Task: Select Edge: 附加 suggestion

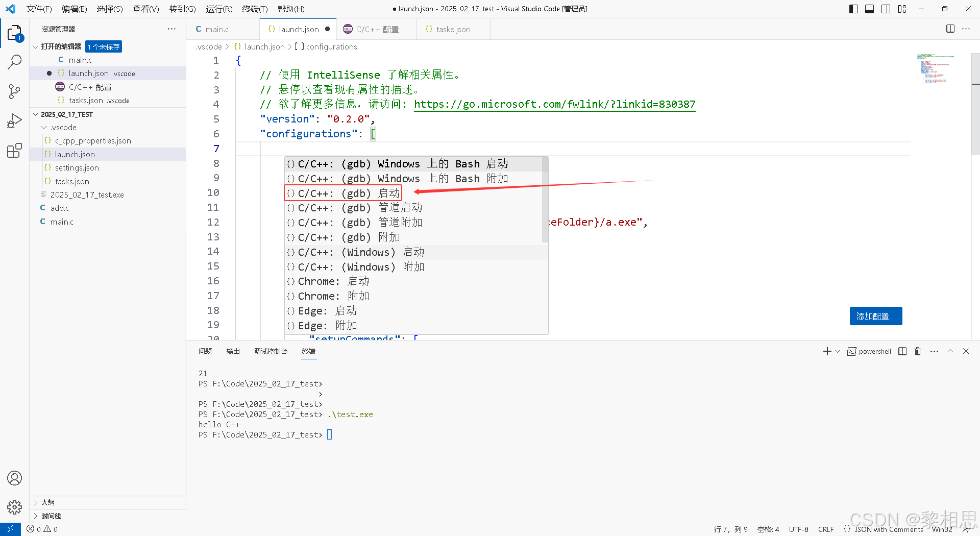Action: tap(416, 326)
